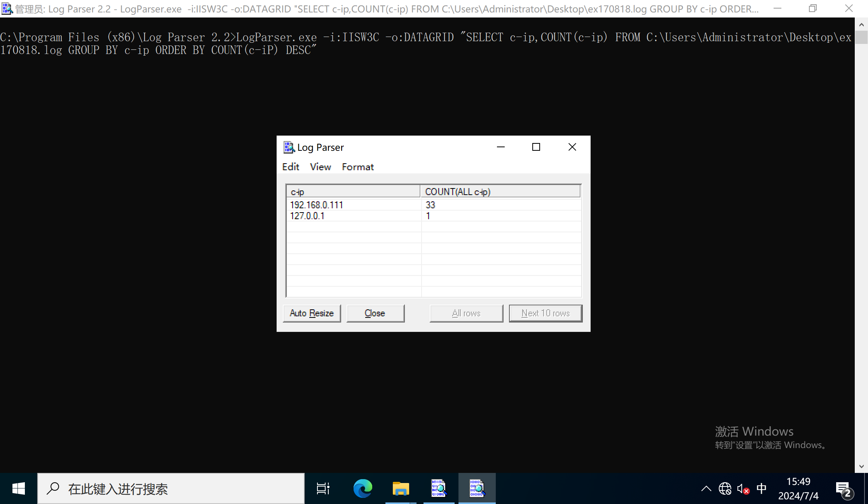Click the All rows button
The image size is (868, 504).
click(466, 313)
